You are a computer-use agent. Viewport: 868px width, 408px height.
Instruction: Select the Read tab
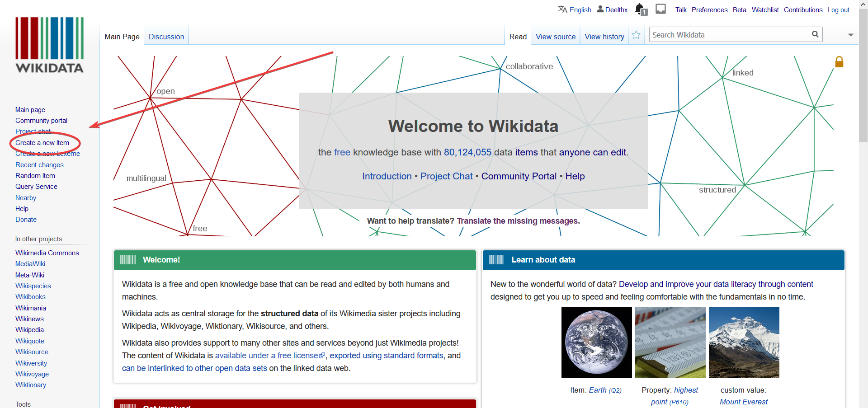(518, 37)
